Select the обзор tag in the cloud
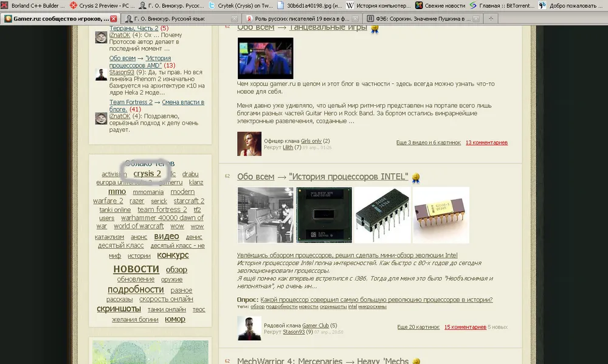608x364 pixels. [x=176, y=269]
